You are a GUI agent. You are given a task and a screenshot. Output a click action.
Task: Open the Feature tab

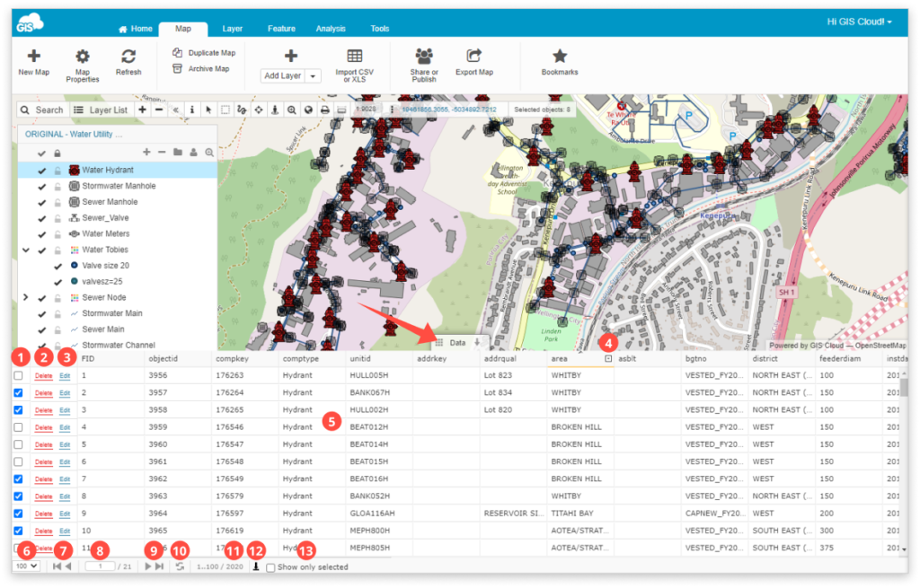click(x=281, y=28)
